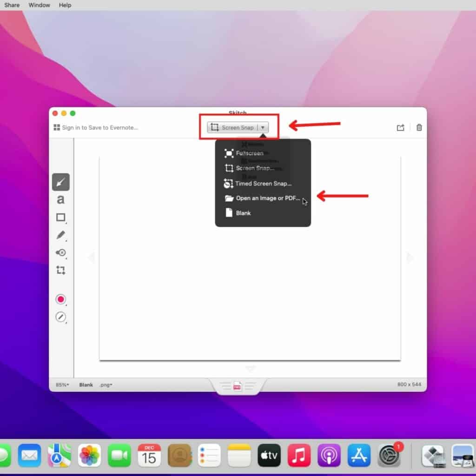The image size is (476, 476).
Task: Open the Crop and Resize tool
Action: coord(61,270)
